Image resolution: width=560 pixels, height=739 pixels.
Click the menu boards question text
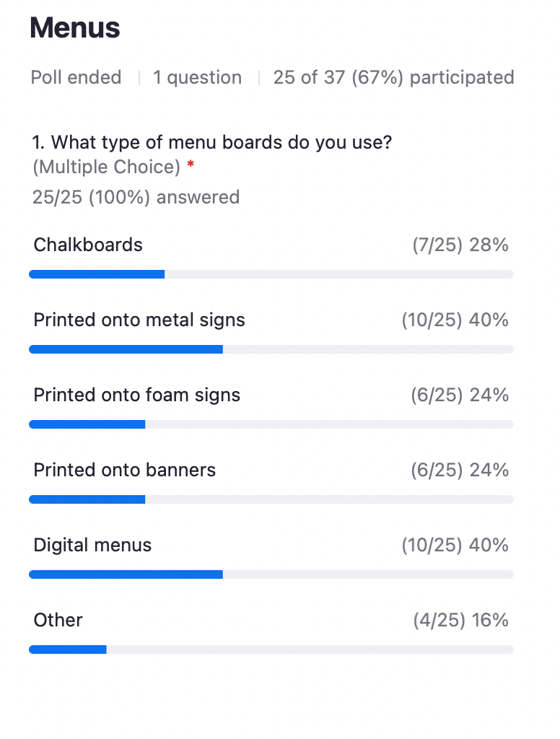[212, 142]
